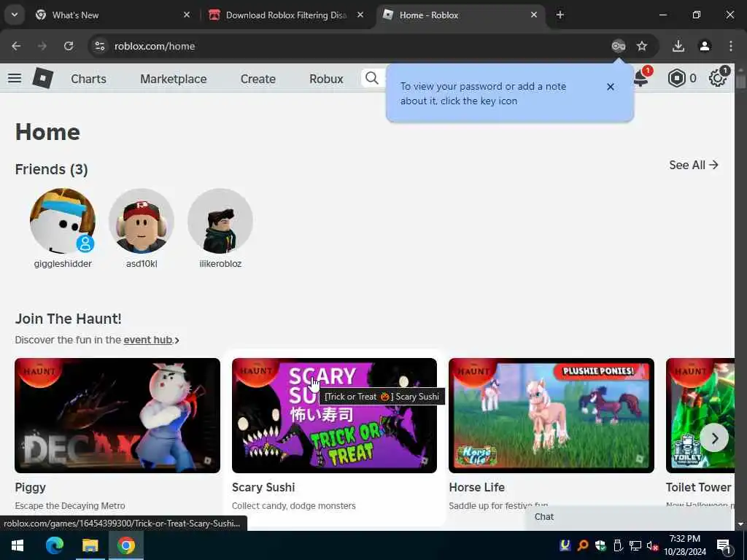Close the Download Roblox Filtering tab
Screen dimensions: 747x560
360,15
